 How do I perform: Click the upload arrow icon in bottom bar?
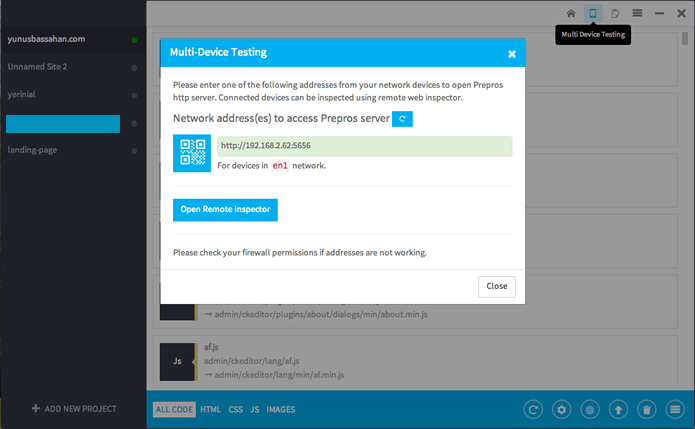(x=618, y=410)
